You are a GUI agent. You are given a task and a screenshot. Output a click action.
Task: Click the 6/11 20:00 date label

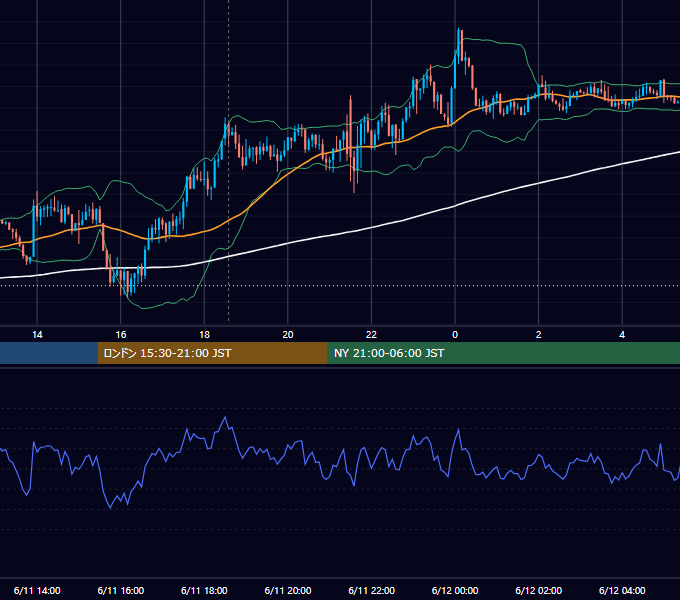point(288,590)
